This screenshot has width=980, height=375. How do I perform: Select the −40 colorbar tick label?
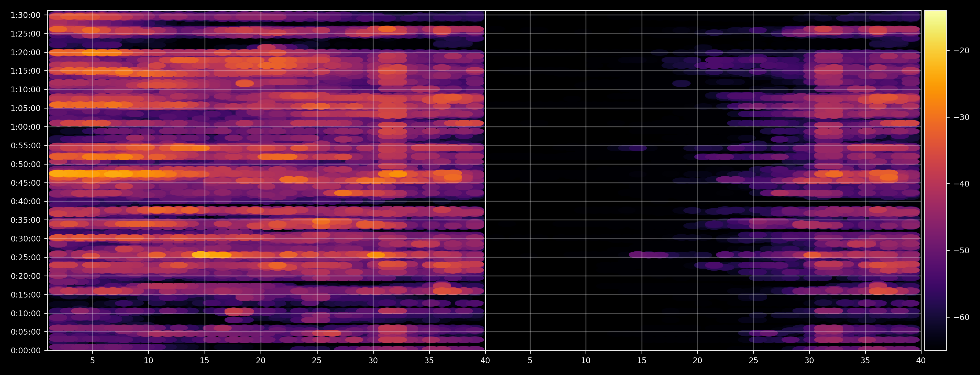pyautogui.click(x=962, y=184)
